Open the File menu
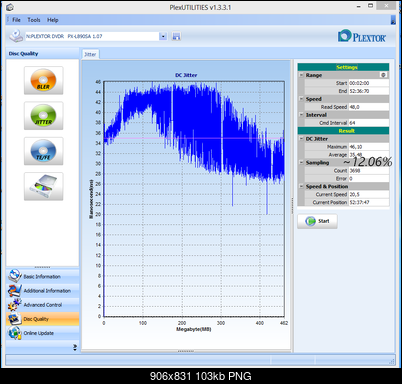The height and width of the screenshot is (384, 402). tap(16, 20)
